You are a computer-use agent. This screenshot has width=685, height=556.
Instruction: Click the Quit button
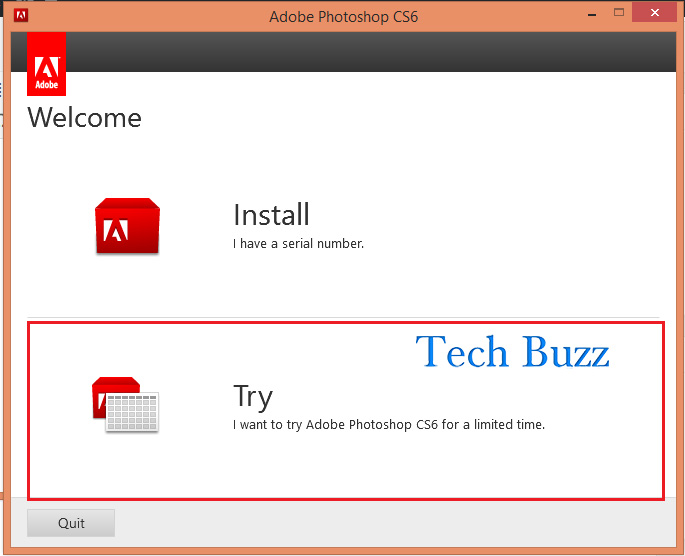(71, 523)
